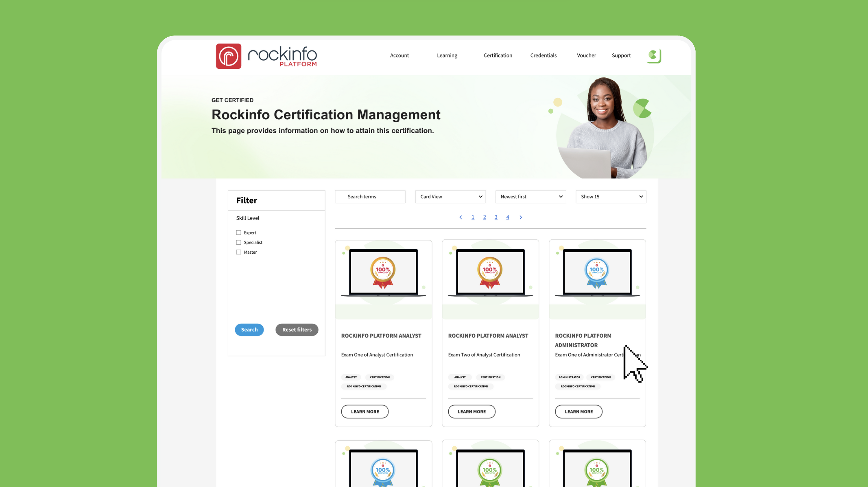
Task: Click the Rockinfo Platform logo icon
Action: 228,56
